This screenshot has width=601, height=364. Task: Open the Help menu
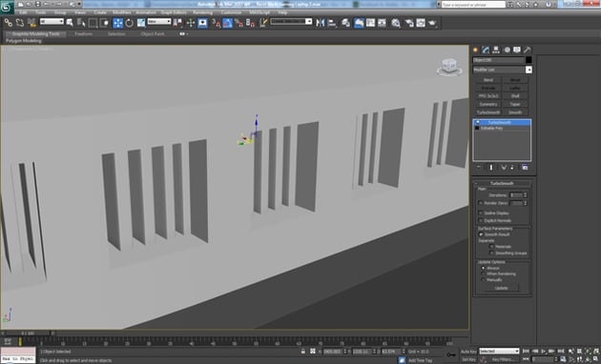tap(282, 12)
